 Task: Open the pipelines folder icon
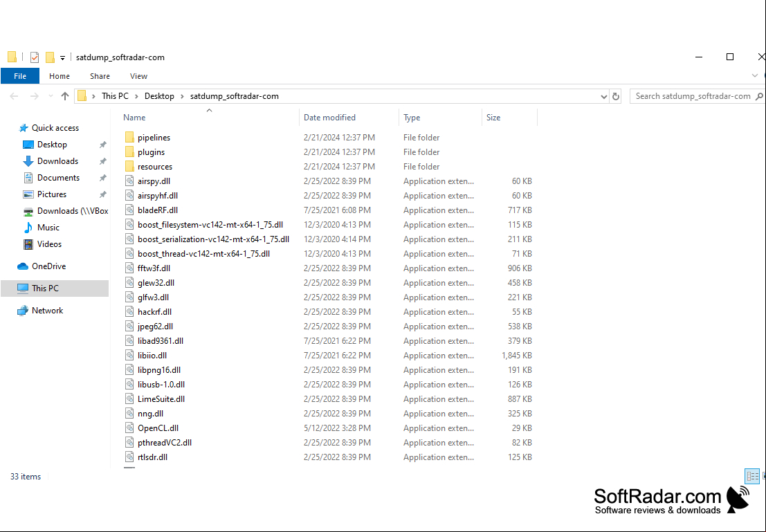pos(129,138)
